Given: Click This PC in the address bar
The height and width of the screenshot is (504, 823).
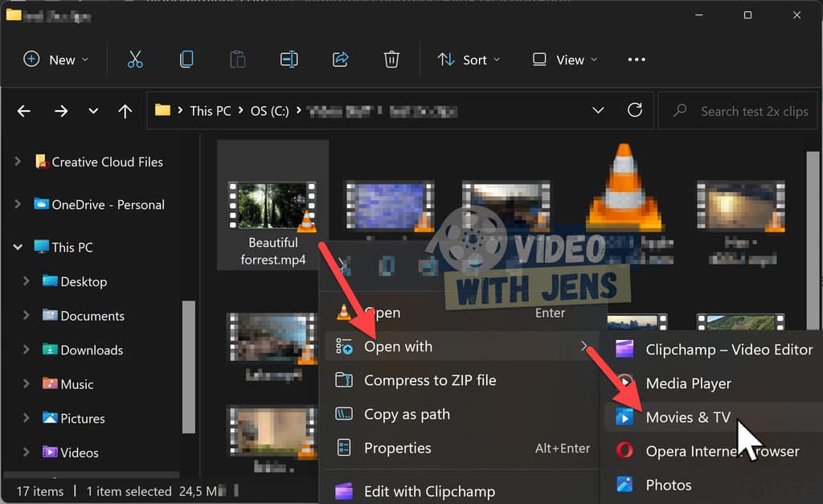Looking at the screenshot, I should point(211,111).
